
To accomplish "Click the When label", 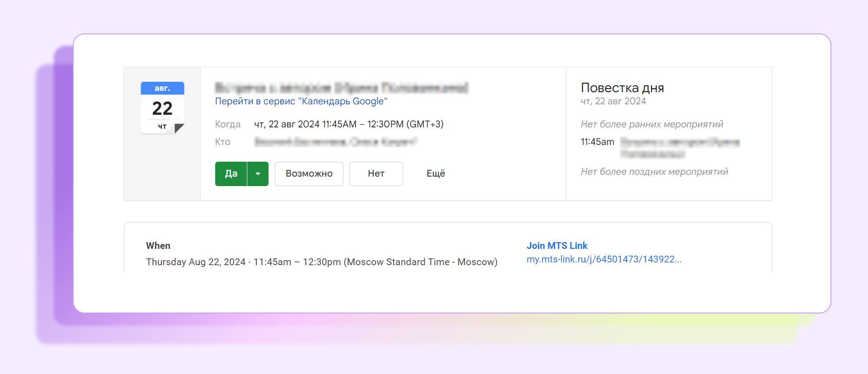I will [x=158, y=246].
